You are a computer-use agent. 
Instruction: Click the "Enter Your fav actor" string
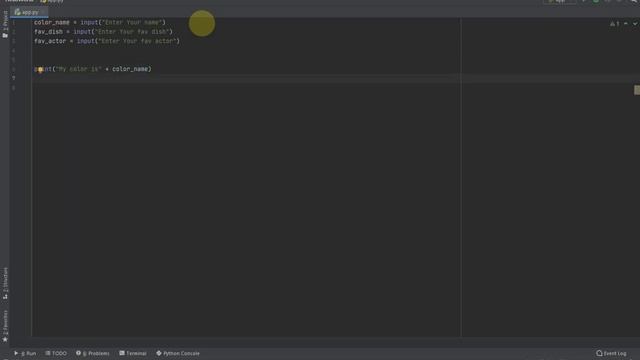pyautogui.click(x=137, y=41)
